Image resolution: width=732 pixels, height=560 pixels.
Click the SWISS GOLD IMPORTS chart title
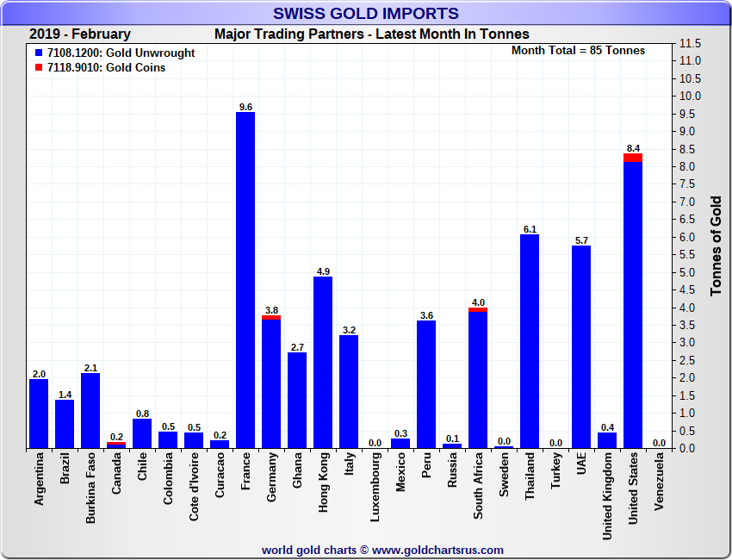pos(366,14)
